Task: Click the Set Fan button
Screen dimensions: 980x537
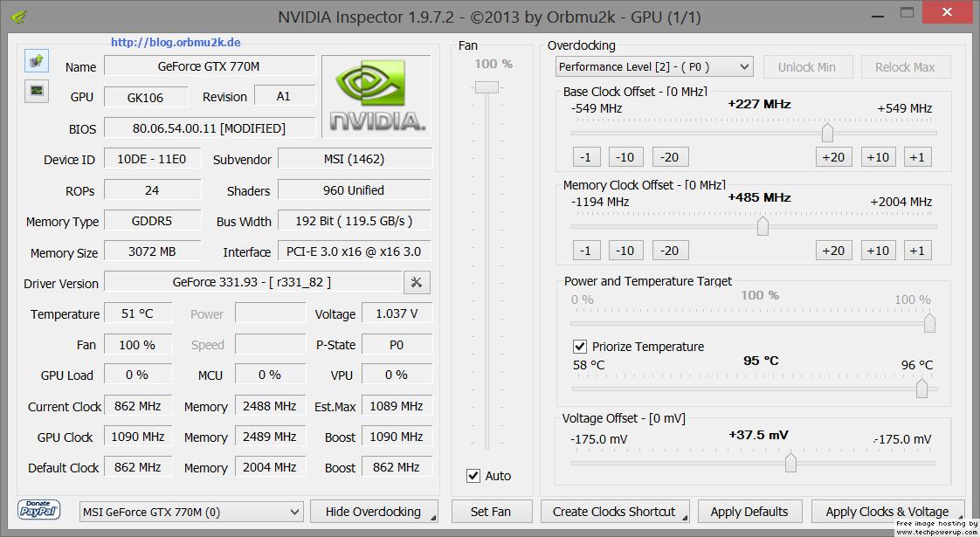Action: 491,512
